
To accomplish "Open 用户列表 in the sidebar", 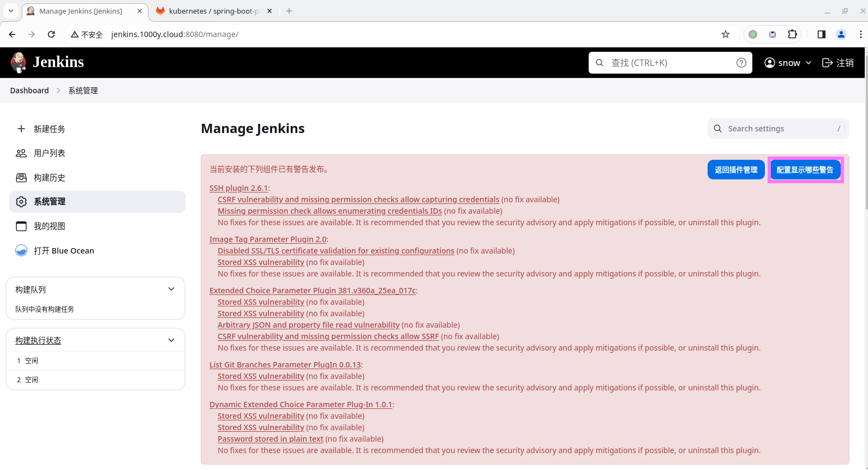I will click(97, 153).
